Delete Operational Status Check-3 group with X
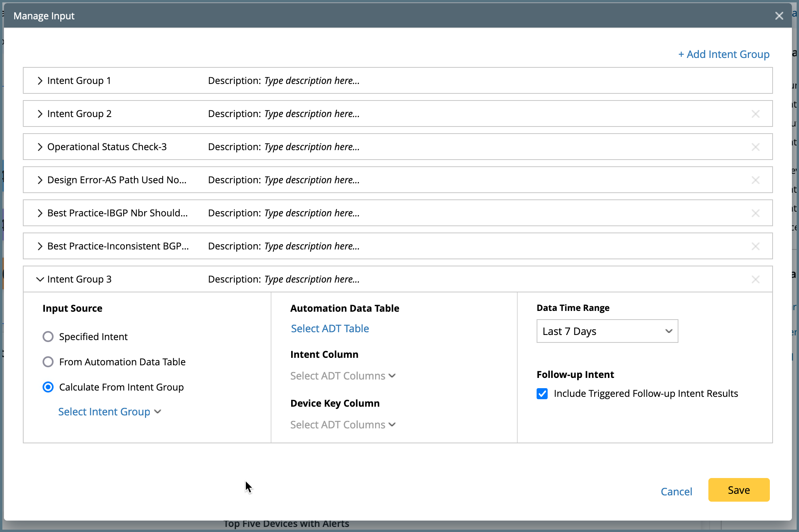The height and width of the screenshot is (532, 799). 755,147
